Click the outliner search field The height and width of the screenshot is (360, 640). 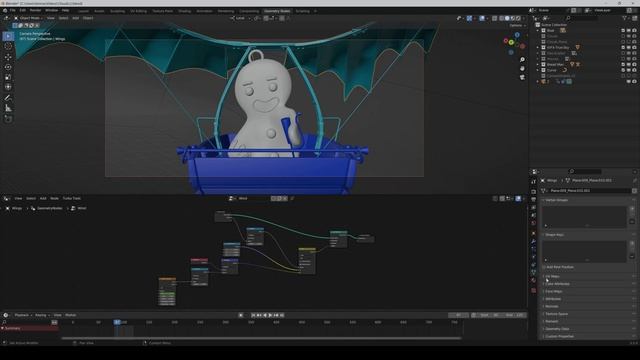click(x=582, y=18)
